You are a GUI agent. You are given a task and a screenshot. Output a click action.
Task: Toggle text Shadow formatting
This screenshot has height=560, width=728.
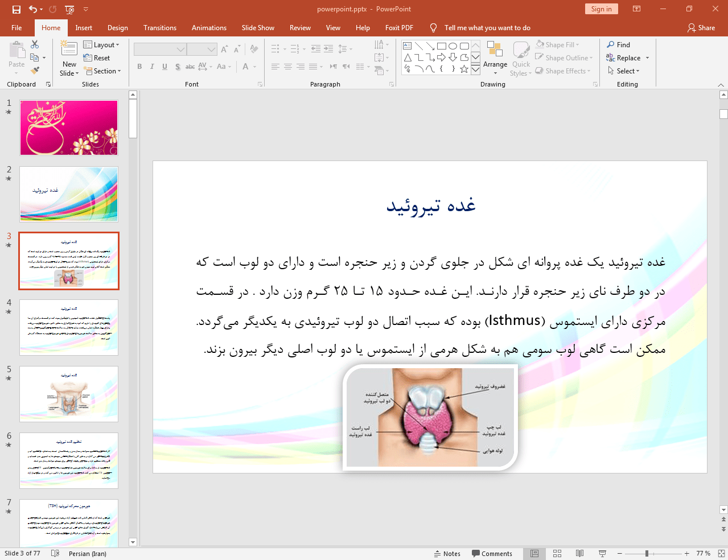178,67
